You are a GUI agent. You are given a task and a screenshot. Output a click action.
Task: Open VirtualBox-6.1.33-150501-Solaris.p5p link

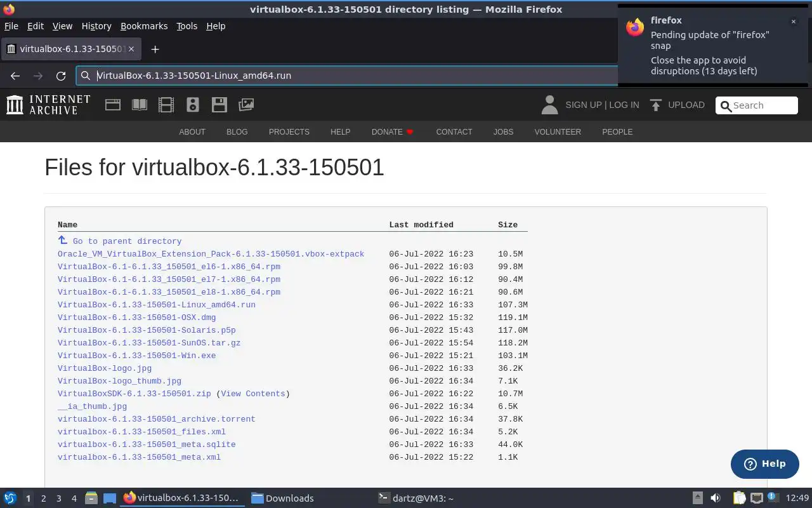pos(147,330)
